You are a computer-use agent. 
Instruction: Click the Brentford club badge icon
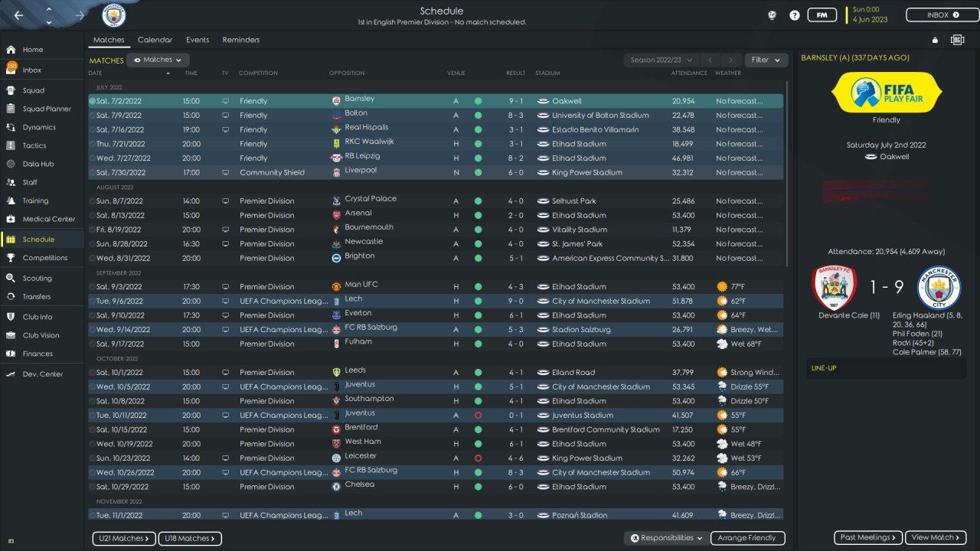click(x=336, y=429)
